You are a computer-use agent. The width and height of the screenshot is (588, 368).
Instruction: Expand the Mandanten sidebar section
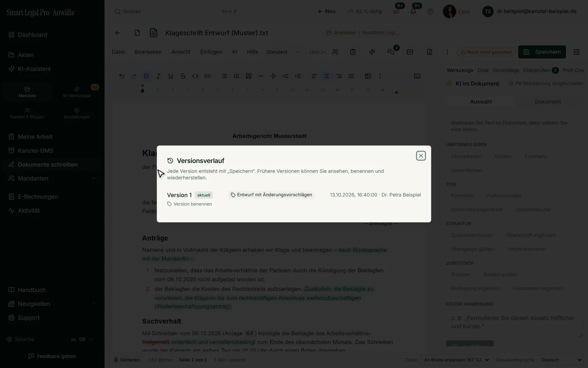(93, 178)
